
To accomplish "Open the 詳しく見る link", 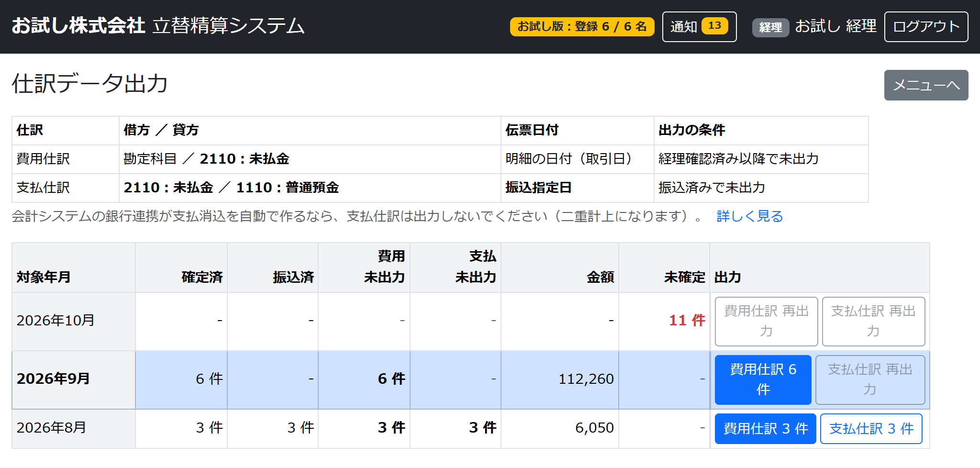I will tap(749, 216).
